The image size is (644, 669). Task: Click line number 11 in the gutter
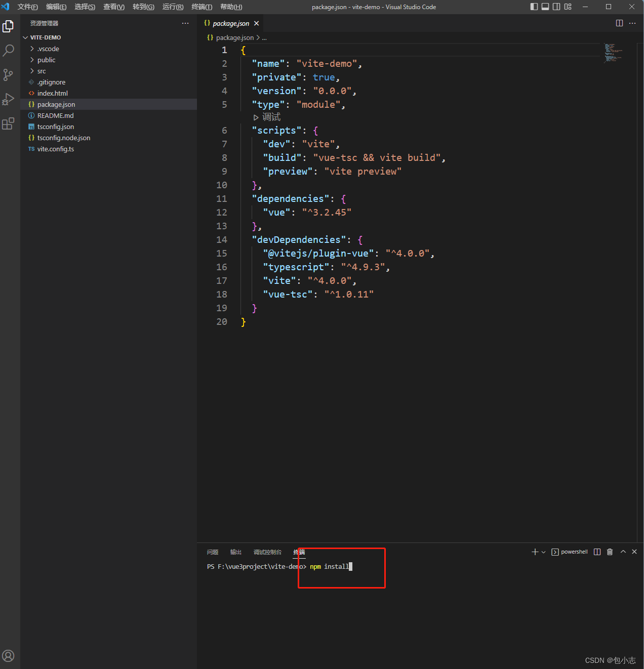coord(222,199)
